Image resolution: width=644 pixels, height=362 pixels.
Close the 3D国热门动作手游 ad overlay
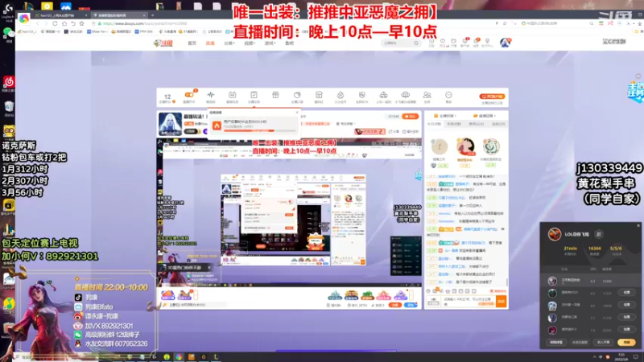tap(209, 268)
